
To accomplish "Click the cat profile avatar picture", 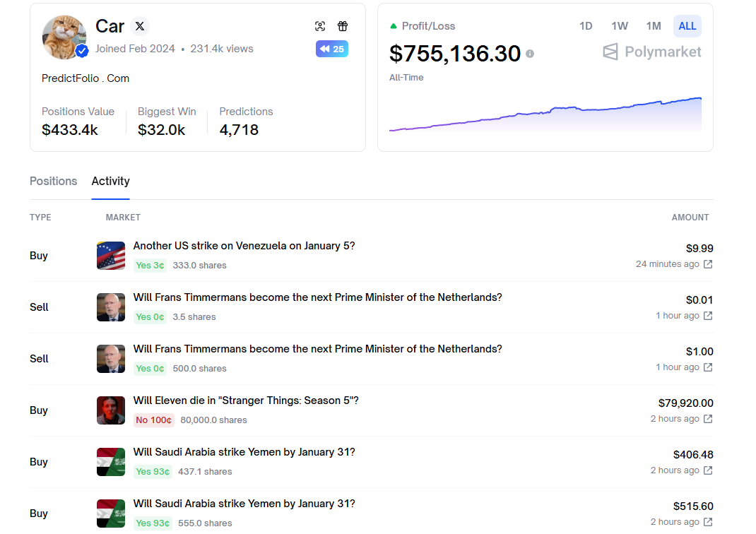I will (64, 37).
